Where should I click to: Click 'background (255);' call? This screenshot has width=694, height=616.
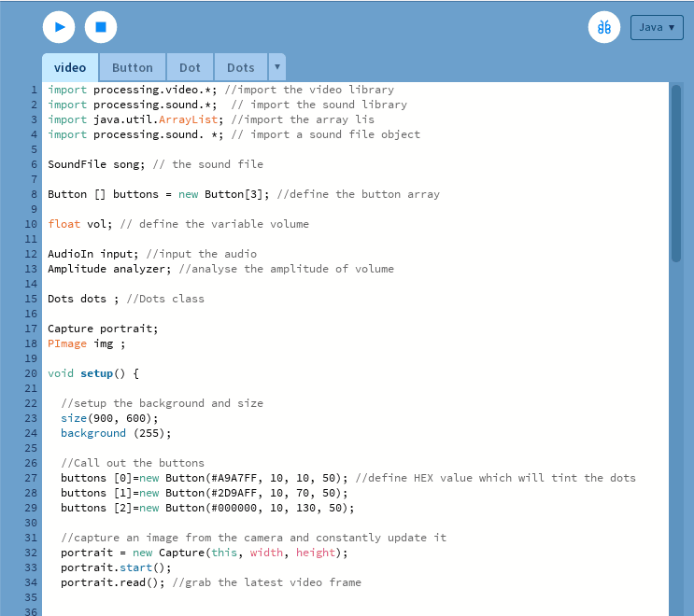coord(116,433)
